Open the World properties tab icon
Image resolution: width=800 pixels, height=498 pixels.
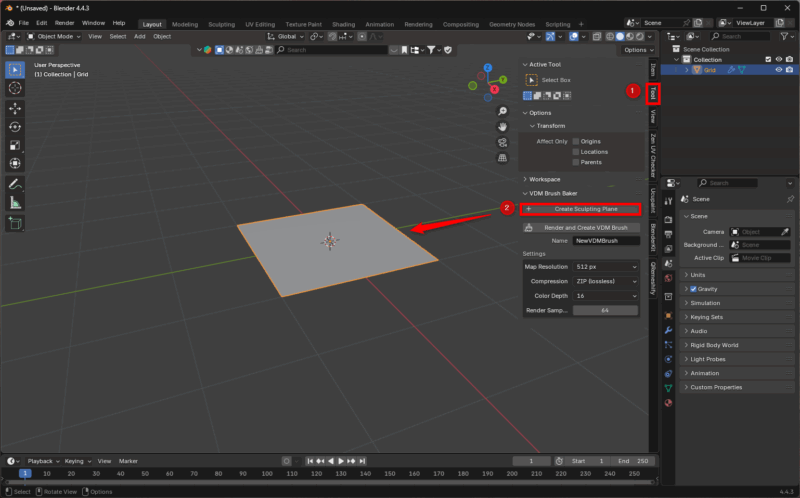click(x=668, y=278)
